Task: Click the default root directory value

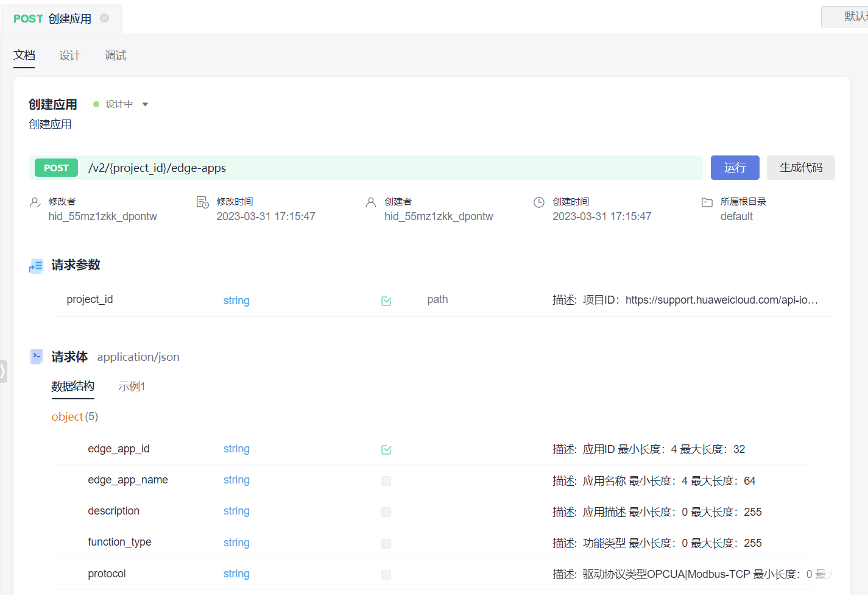Action: click(736, 216)
